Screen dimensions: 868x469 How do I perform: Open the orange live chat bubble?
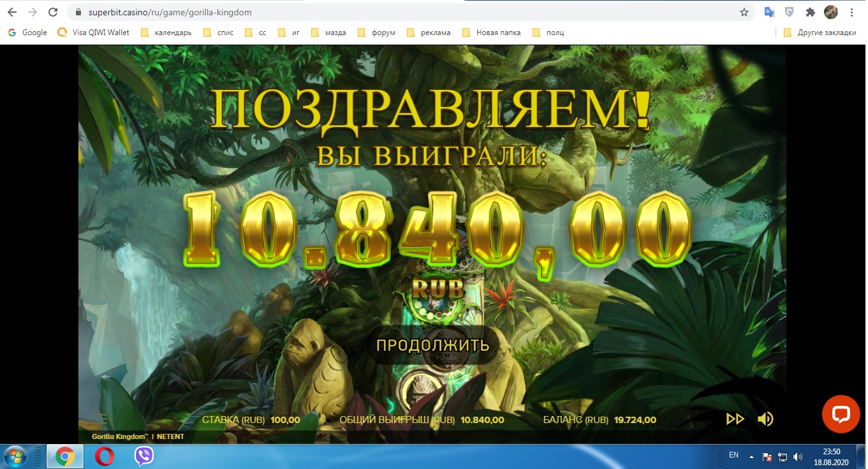point(840,413)
